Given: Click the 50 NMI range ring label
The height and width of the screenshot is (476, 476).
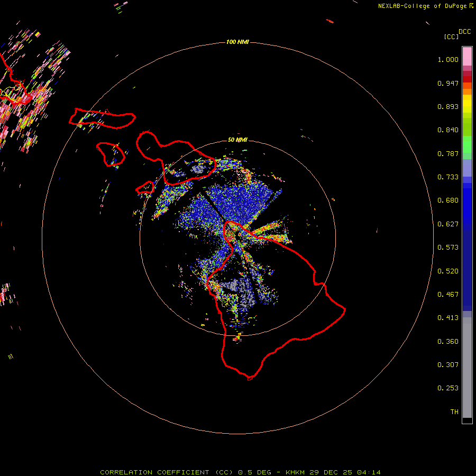Looking at the screenshot, I should click(x=237, y=140).
